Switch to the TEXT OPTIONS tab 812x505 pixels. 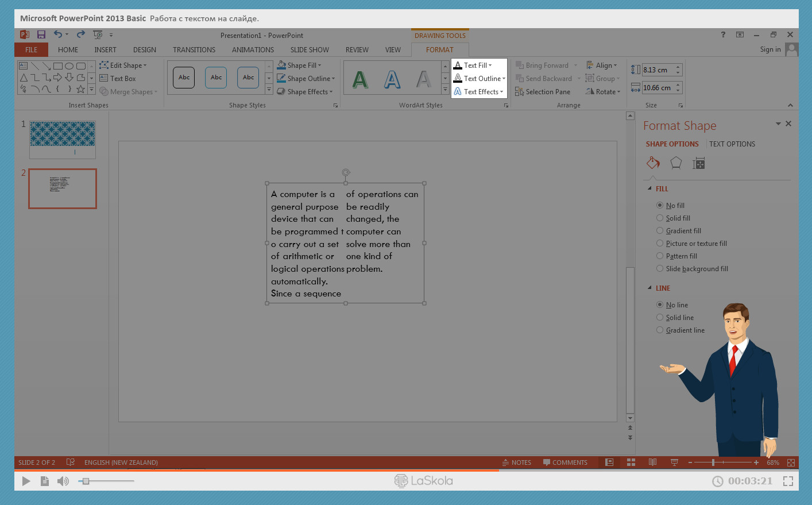(x=732, y=144)
